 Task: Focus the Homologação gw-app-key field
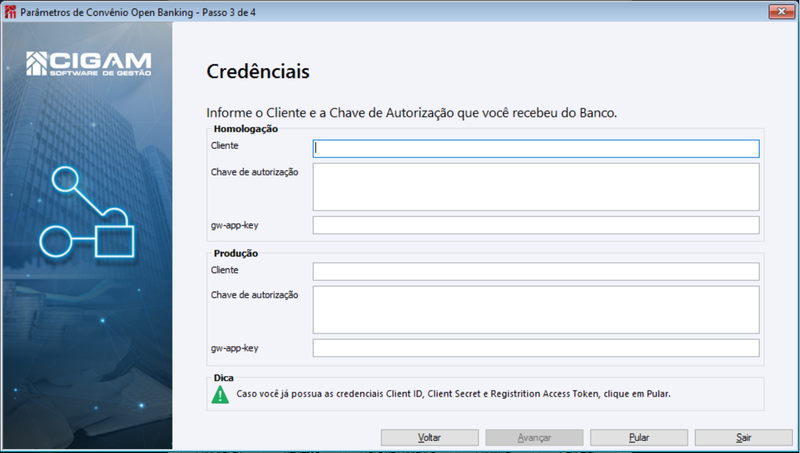click(536, 225)
